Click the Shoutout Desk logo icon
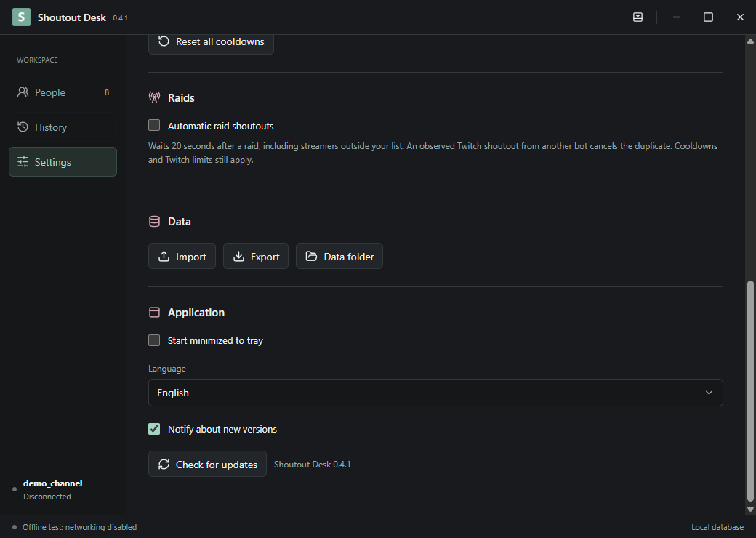756x538 pixels. coord(21,17)
